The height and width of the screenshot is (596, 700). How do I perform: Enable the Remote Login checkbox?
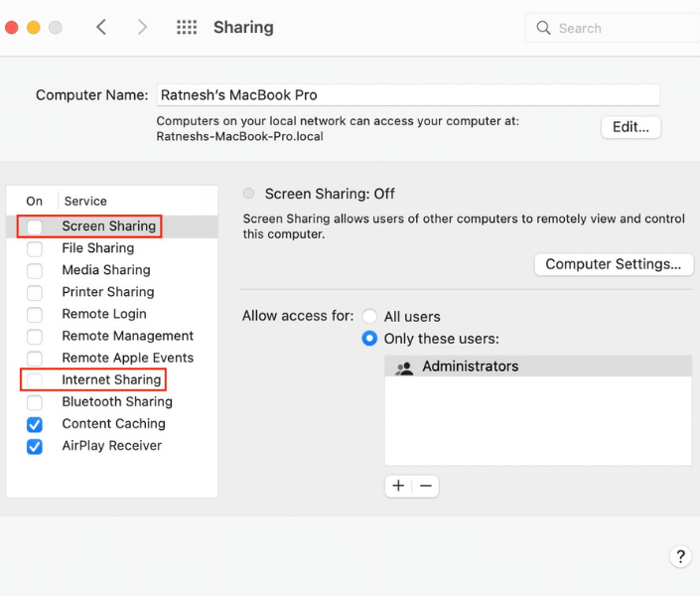click(x=35, y=314)
